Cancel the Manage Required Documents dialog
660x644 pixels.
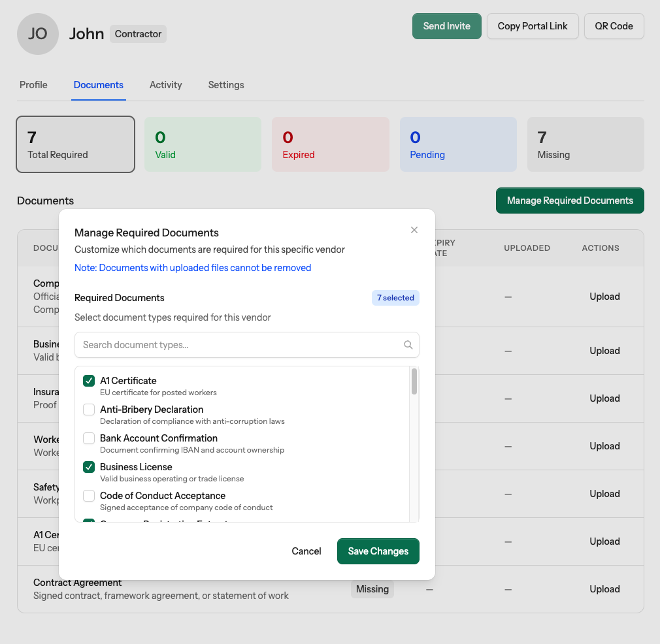click(306, 551)
